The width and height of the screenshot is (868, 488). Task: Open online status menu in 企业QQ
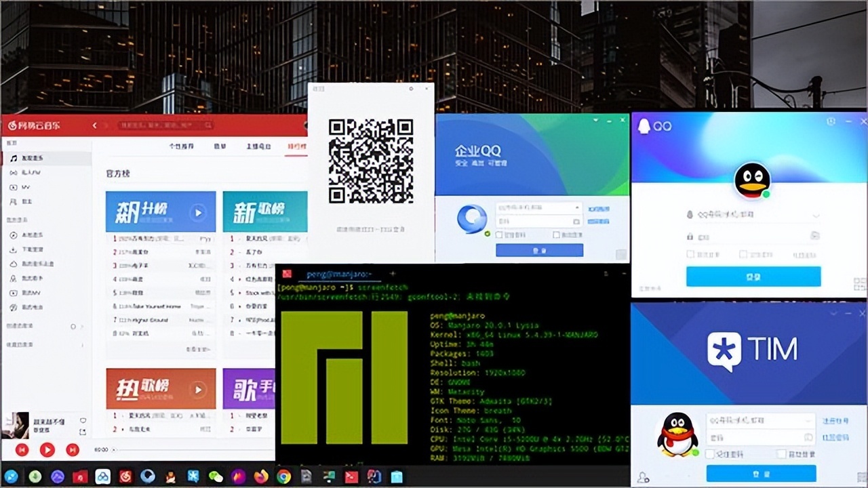487,234
